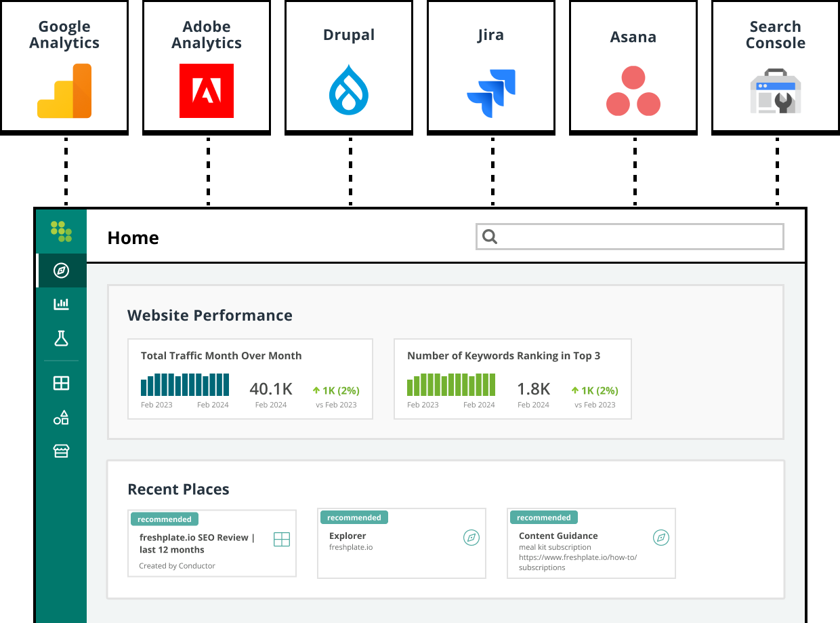This screenshot has height=623, width=840.
Task: Select the reports bar-chart icon in the sidebar
Action: pyautogui.click(x=60, y=304)
